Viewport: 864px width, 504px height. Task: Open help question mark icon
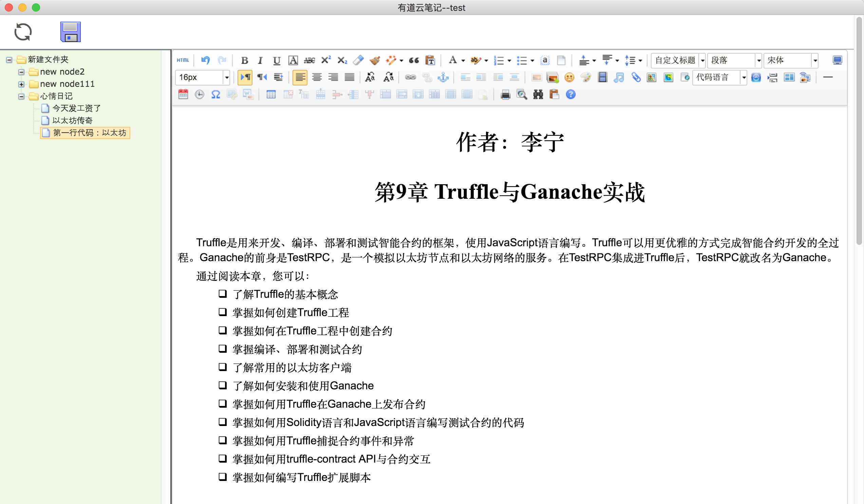[570, 95]
